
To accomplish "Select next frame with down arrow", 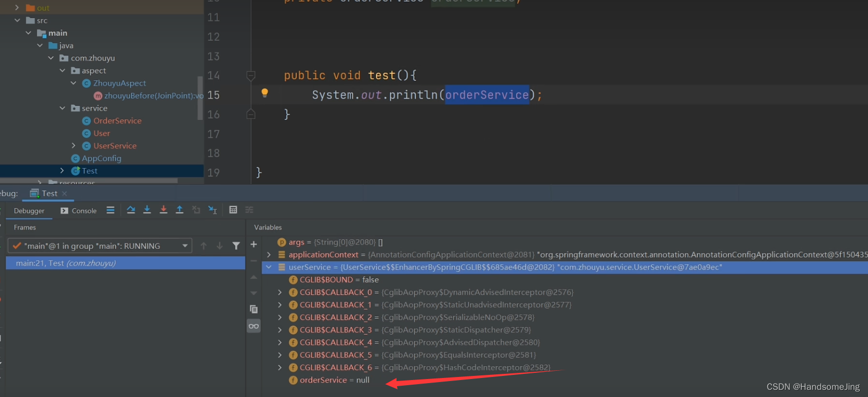I will coord(220,246).
